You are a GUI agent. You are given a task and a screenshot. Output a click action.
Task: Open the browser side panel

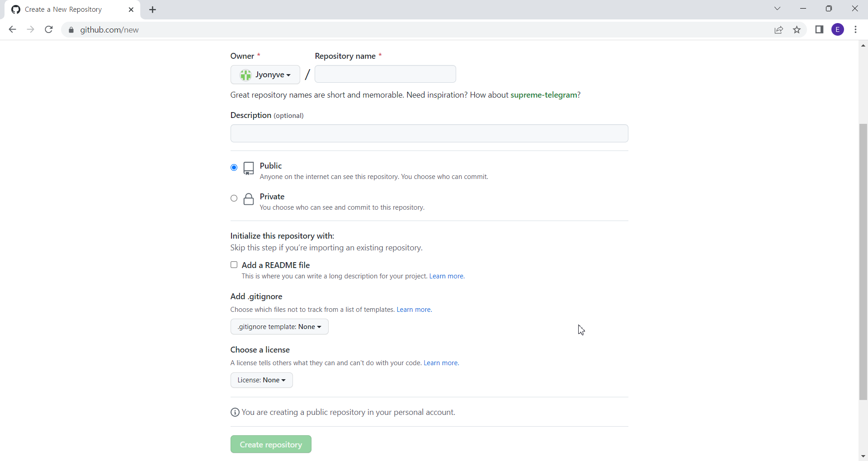(x=819, y=30)
